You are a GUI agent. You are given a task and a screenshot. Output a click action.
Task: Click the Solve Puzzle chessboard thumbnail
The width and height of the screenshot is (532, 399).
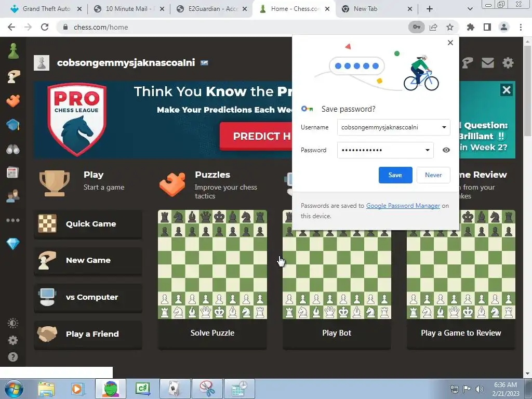click(x=212, y=264)
